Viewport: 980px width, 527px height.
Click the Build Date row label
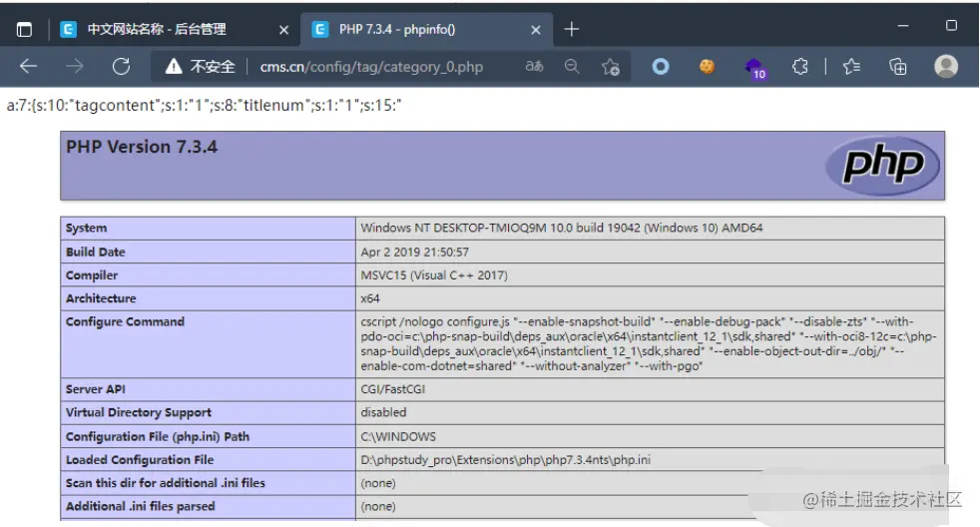(96, 252)
